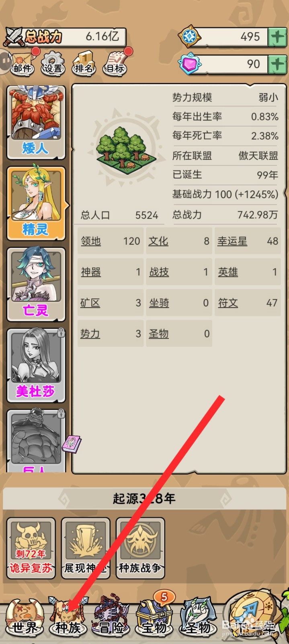Open the 符文 rune stat link

(228, 303)
